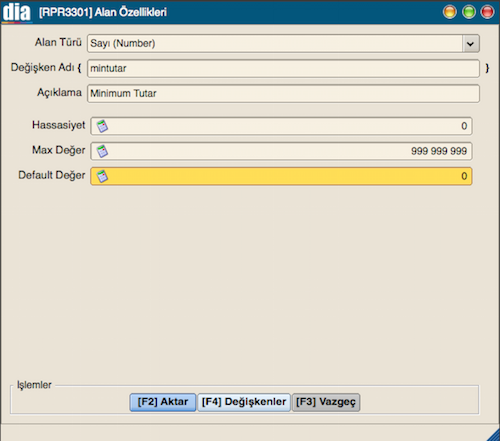Open calculator icon in Hassasiyet field

[x=102, y=126]
